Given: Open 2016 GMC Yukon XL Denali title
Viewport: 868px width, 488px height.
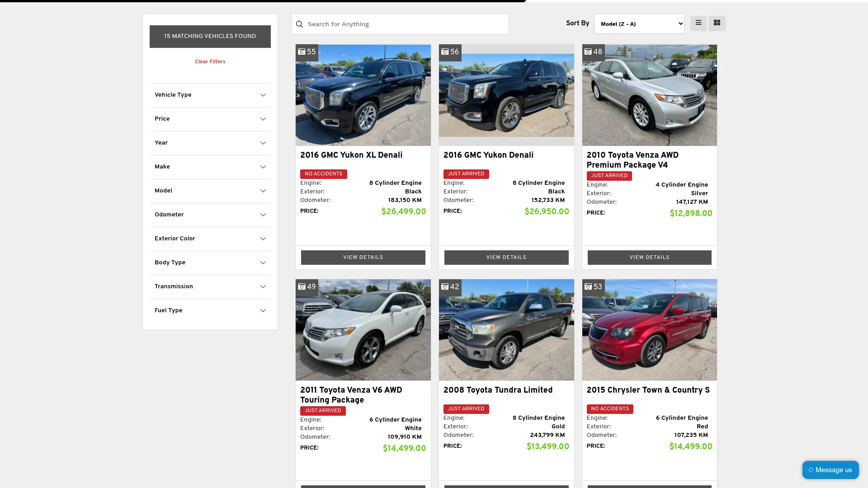Looking at the screenshot, I should pos(351,155).
